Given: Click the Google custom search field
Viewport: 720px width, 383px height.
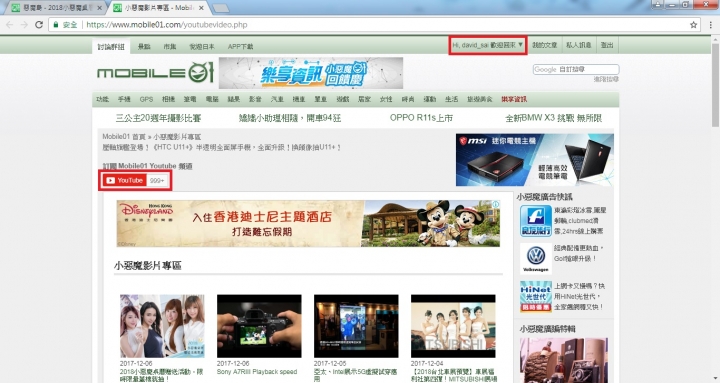Looking at the screenshot, I should pyautogui.click(x=576, y=69).
